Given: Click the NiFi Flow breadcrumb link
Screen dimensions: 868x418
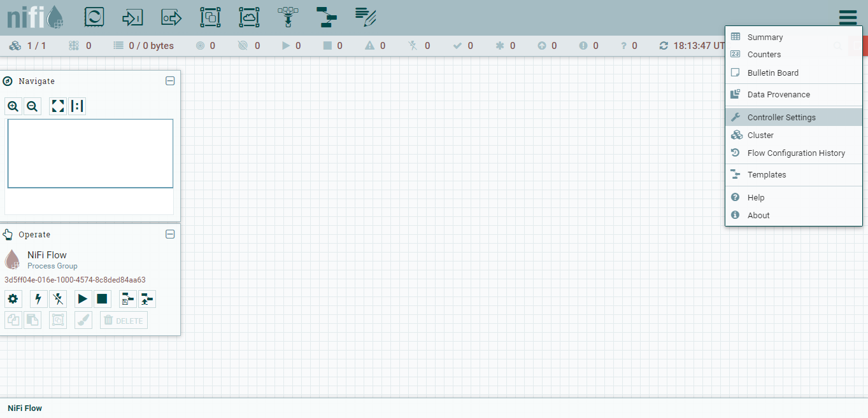Looking at the screenshot, I should [25, 408].
